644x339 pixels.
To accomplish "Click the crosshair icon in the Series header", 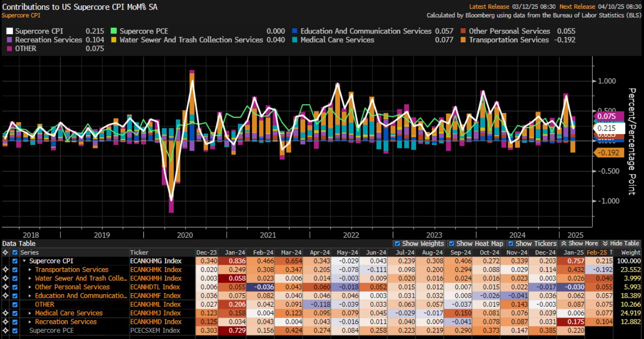I will coord(5,252).
